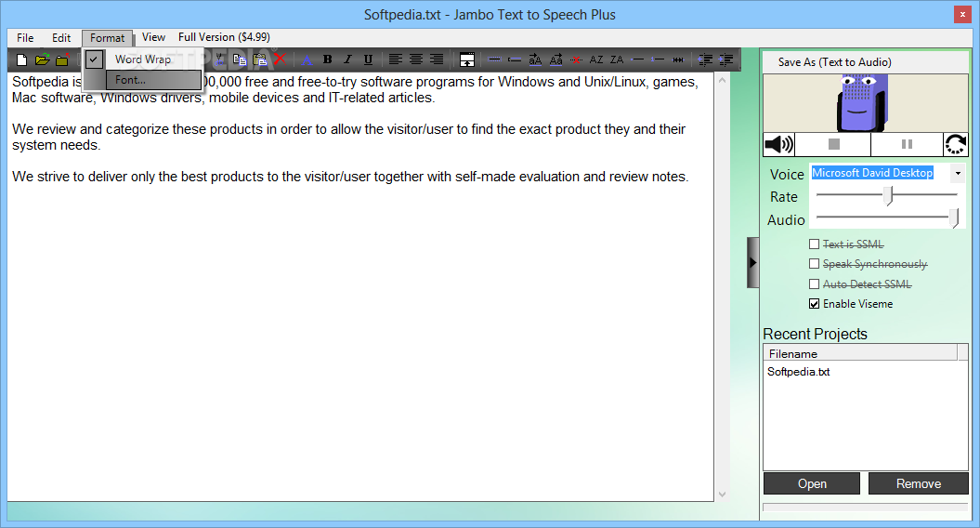Toggle bold formatting

[x=327, y=59]
